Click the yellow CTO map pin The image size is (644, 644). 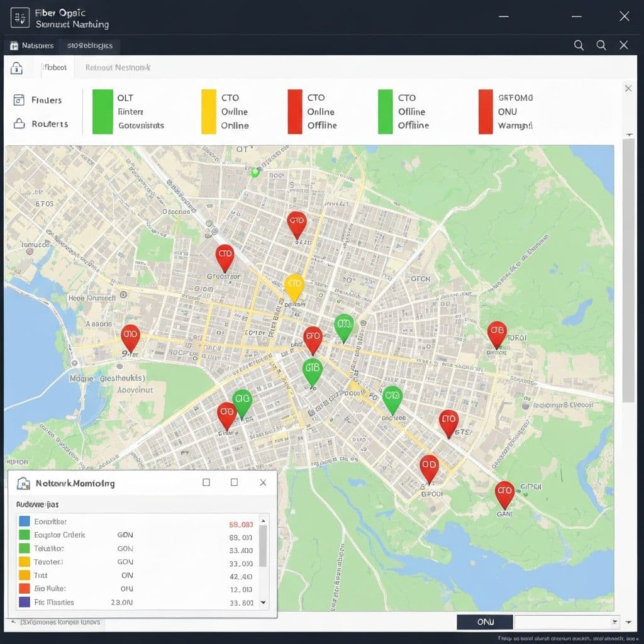pyautogui.click(x=294, y=287)
